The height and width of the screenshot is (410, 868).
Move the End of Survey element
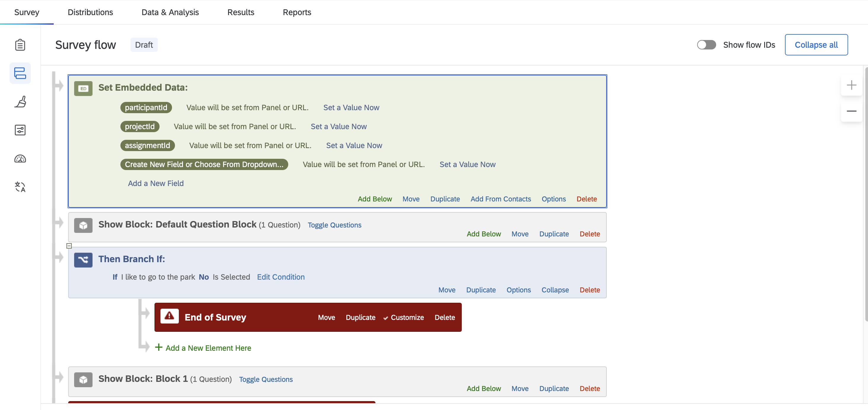pos(326,318)
